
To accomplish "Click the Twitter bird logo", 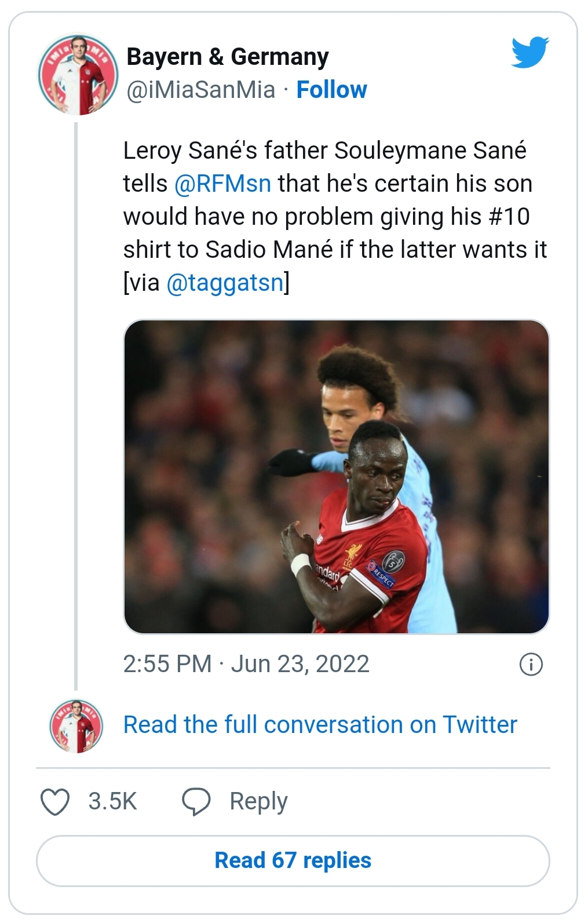I will click(530, 52).
